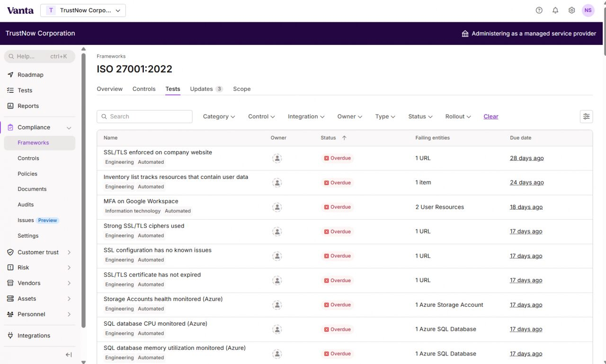This screenshot has width=606, height=364.
Task: Expand the Personnel section chevron
Action: point(69,314)
